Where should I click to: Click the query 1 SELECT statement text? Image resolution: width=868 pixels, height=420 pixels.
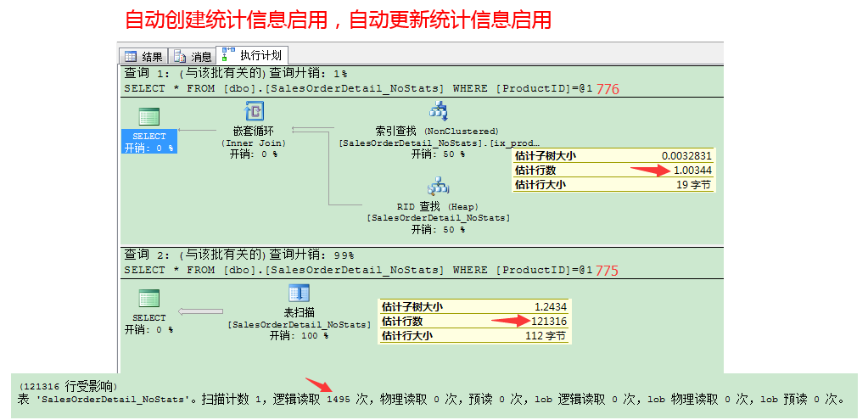[358, 88]
